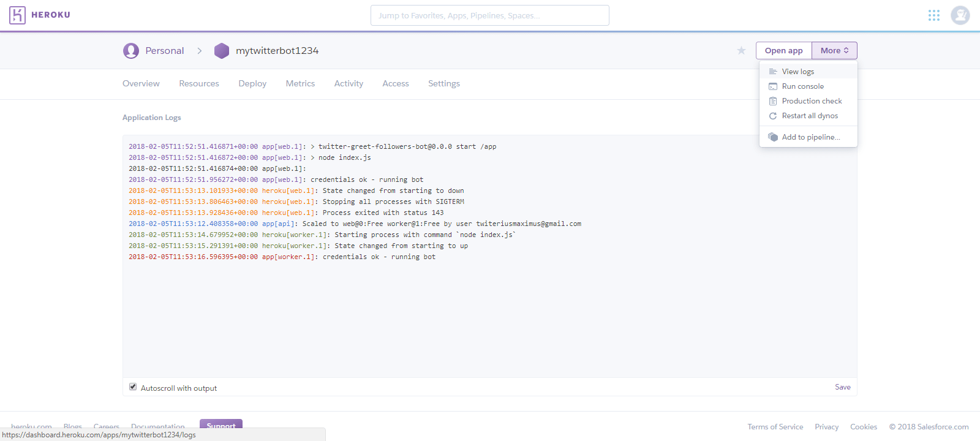Switch to the Overview tab

[141, 83]
